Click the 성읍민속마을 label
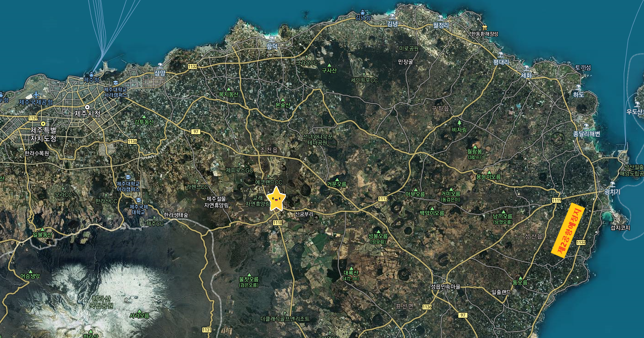The image size is (644, 338). click(445, 286)
